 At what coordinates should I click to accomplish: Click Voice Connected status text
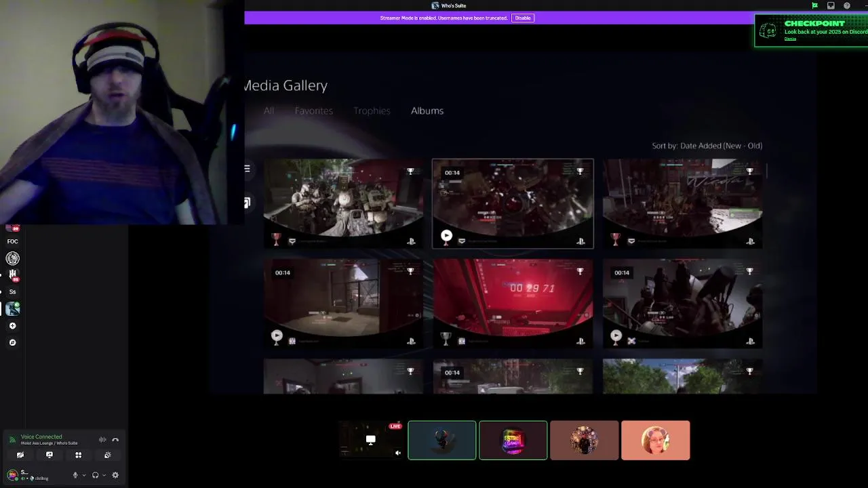(41, 436)
